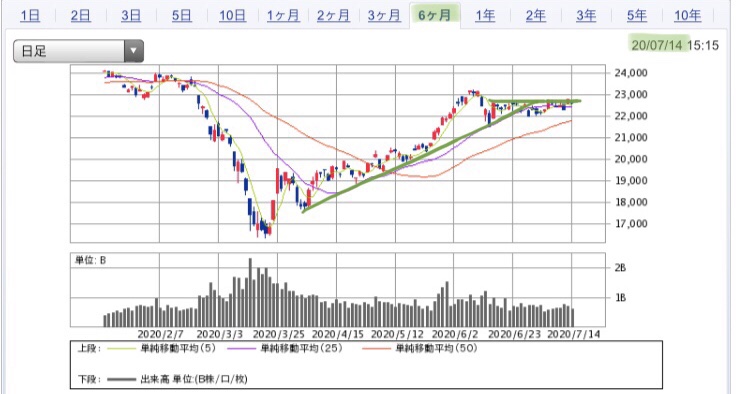This screenshot has height=394, width=746.
Task: Open the 2ヶ月 chart range
Action: [333, 16]
